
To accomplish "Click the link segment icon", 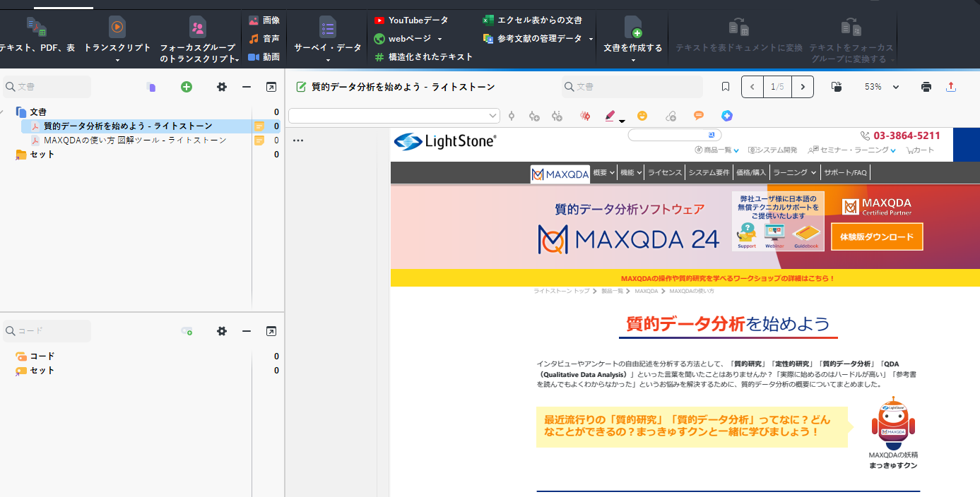I will 671,116.
